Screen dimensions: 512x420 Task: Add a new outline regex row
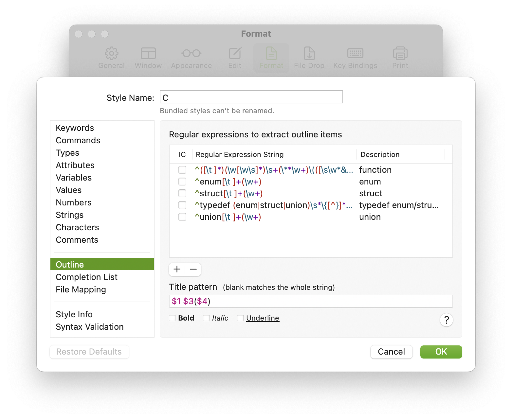[177, 269]
